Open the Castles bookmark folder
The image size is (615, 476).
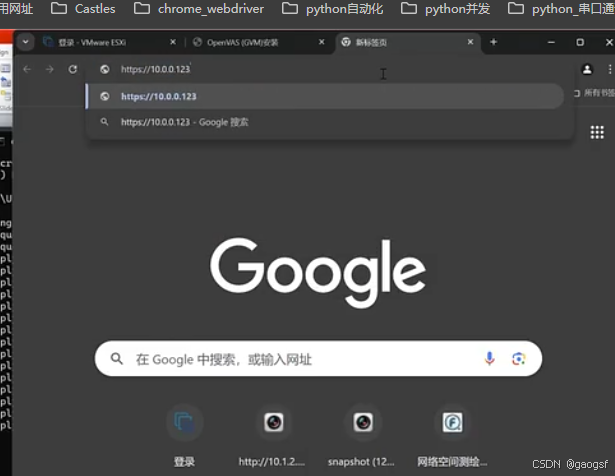tap(83, 9)
